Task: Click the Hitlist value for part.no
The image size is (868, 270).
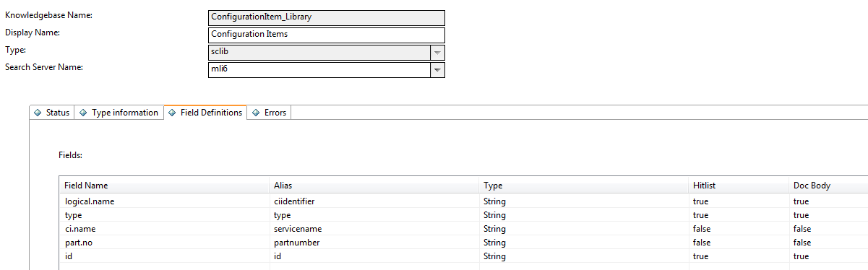Action: coord(702,243)
